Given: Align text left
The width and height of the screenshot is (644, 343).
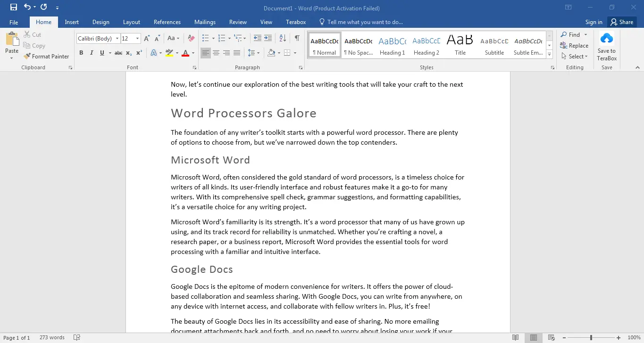Looking at the screenshot, I should coord(206,53).
